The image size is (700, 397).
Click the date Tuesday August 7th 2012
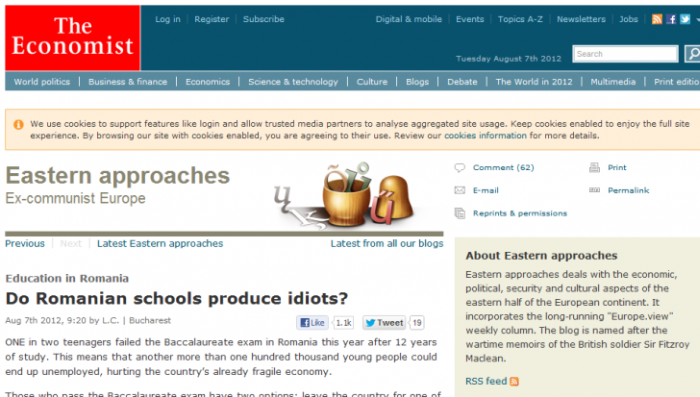[x=508, y=59]
